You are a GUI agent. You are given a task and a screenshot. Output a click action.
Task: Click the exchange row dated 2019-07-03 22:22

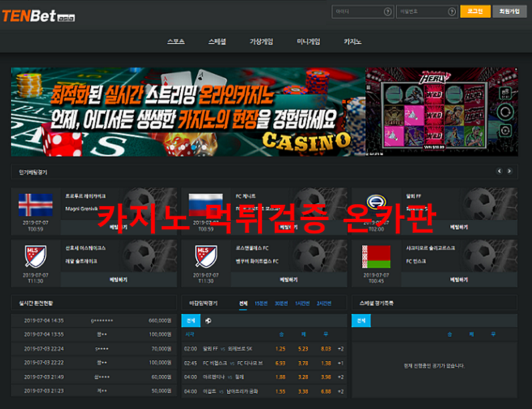tap(94, 363)
